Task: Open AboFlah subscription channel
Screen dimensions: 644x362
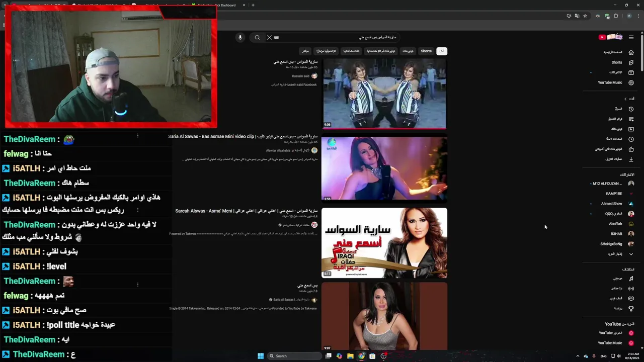Action: click(613, 224)
